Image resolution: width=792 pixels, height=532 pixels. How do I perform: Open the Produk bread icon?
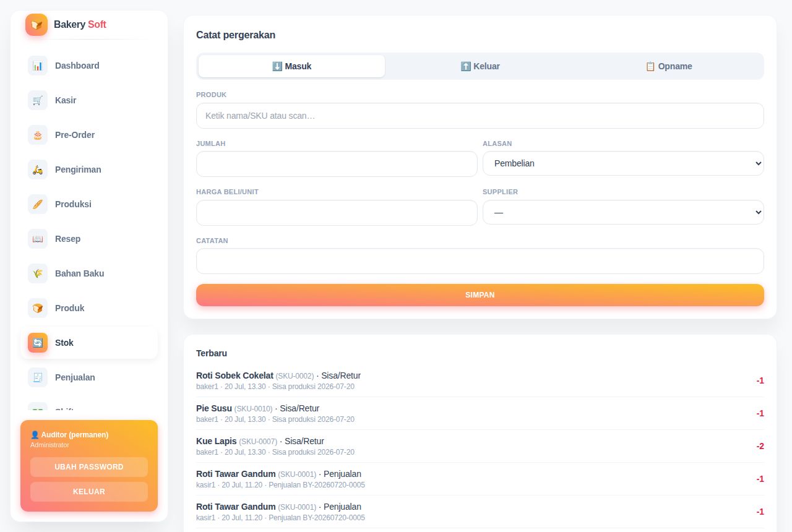point(38,308)
